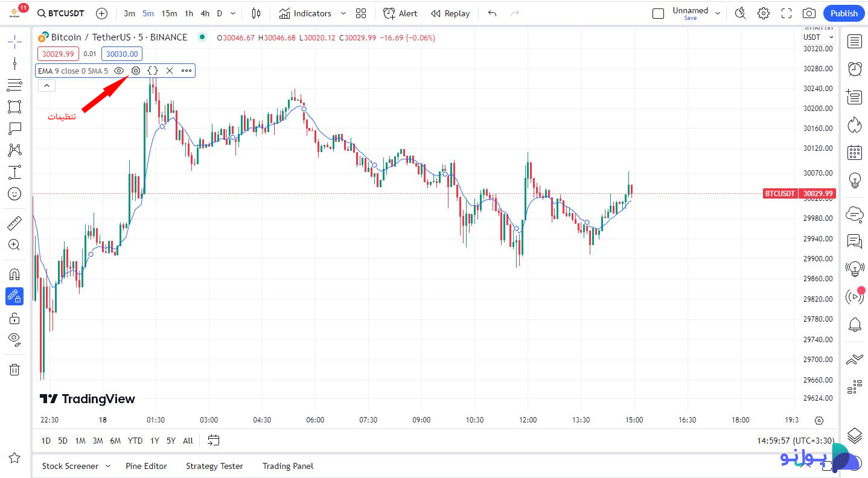Expand the Unnamed layout dropdown arrow

point(718,13)
